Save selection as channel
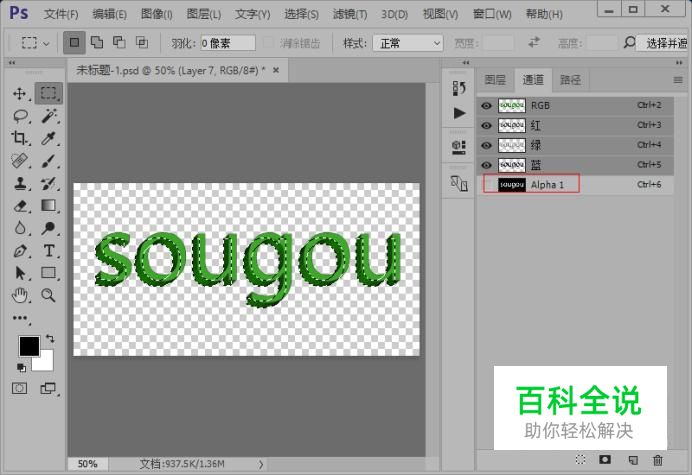 coord(605,460)
